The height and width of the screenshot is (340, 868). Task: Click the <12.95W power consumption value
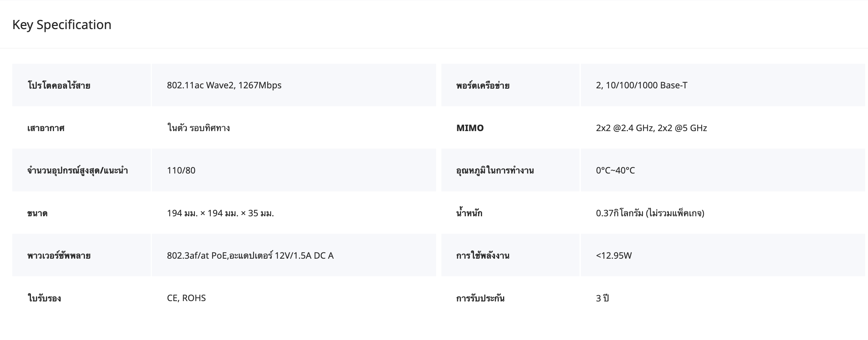[x=613, y=256]
